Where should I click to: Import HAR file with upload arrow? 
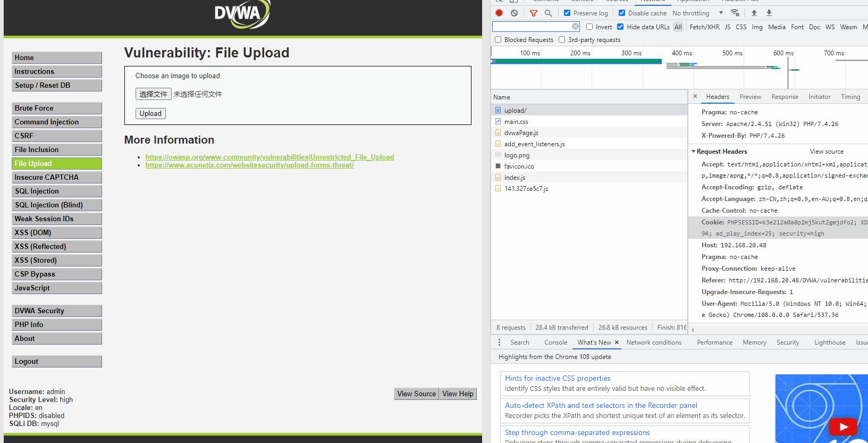754,13
